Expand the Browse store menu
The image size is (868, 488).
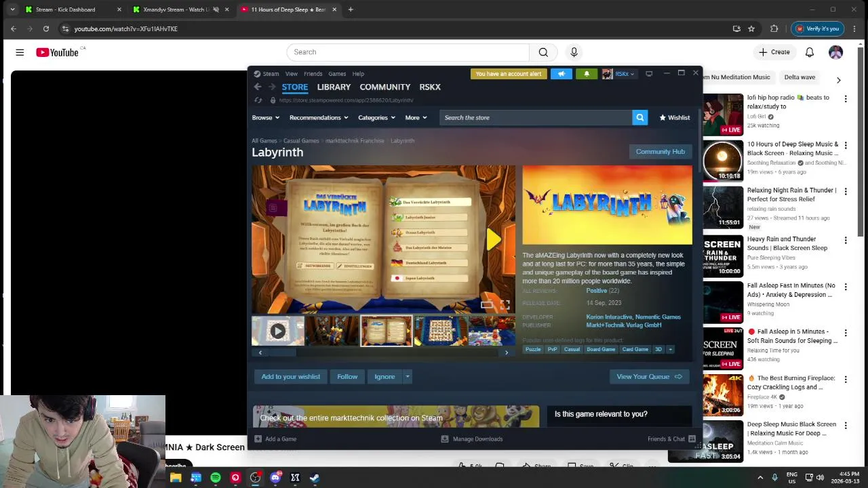265,117
